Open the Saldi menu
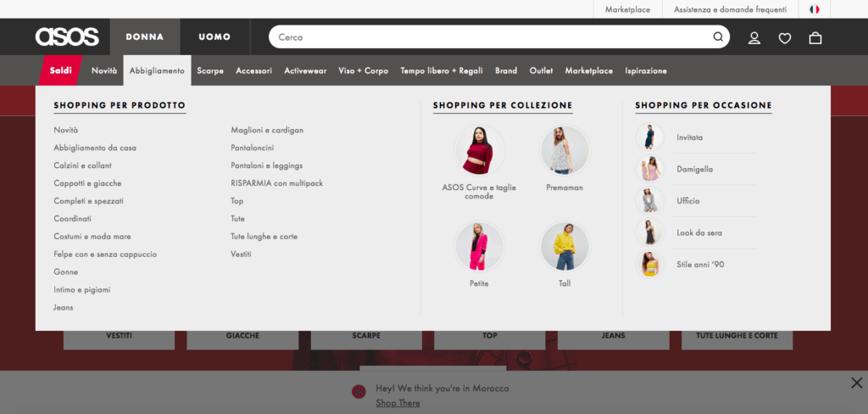 click(x=60, y=70)
